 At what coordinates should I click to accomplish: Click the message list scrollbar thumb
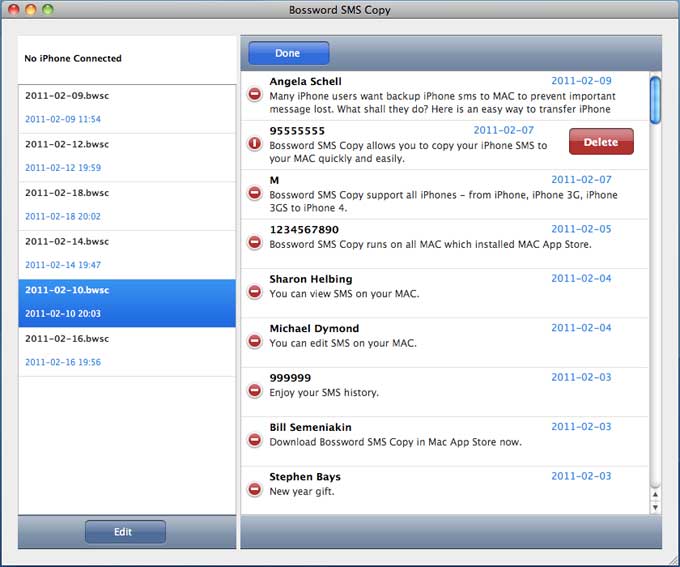[655, 100]
